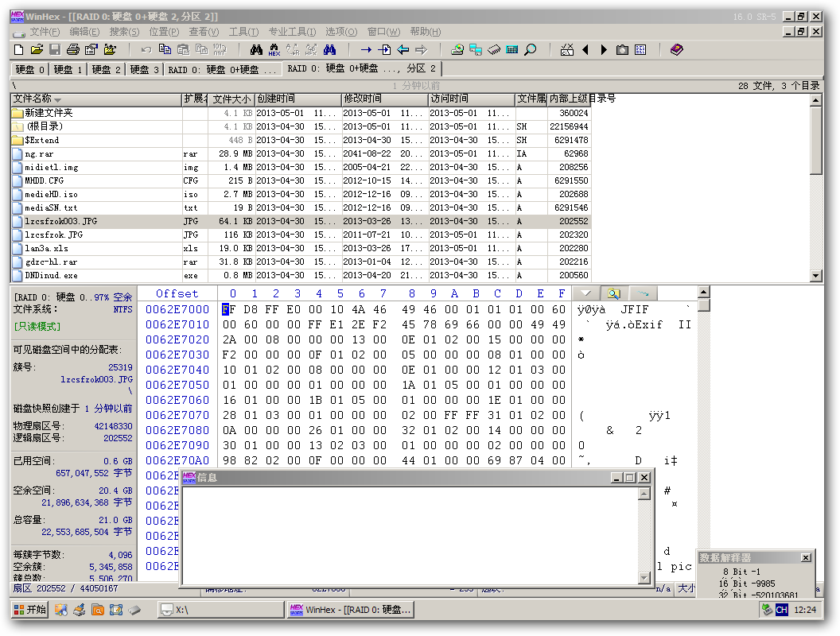Select the $Extend folder row
The image size is (840, 636).
(x=301, y=140)
